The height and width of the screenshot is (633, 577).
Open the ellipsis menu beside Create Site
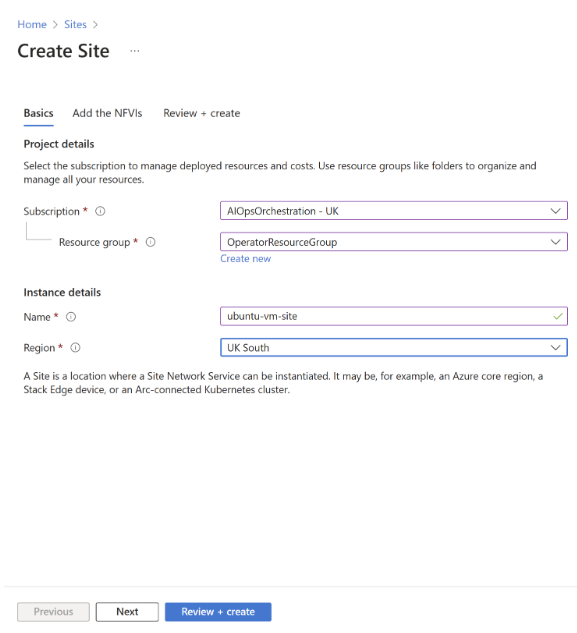[135, 51]
